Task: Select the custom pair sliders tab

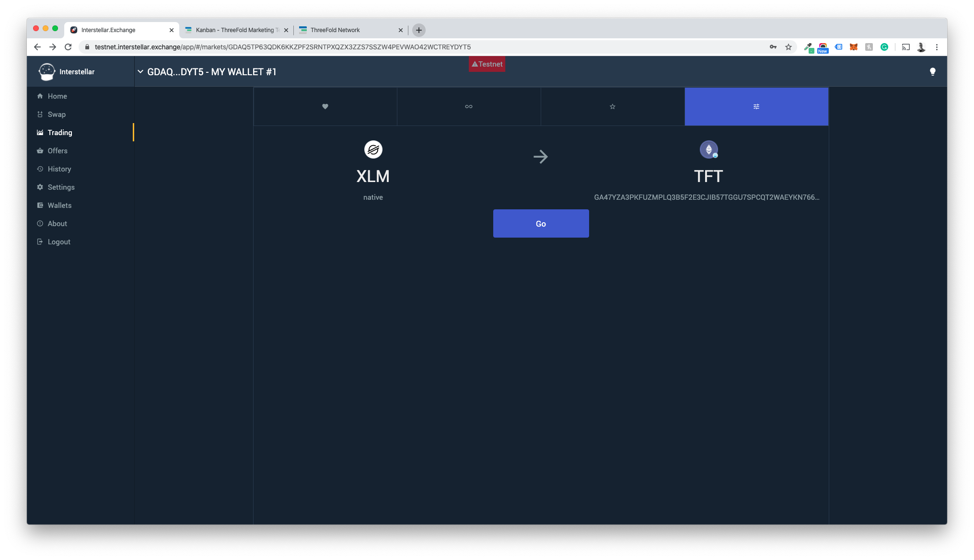Action: click(x=756, y=106)
